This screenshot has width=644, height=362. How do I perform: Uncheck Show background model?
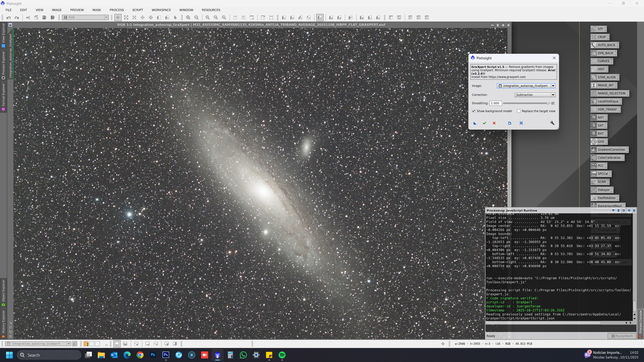pyautogui.click(x=473, y=111)
